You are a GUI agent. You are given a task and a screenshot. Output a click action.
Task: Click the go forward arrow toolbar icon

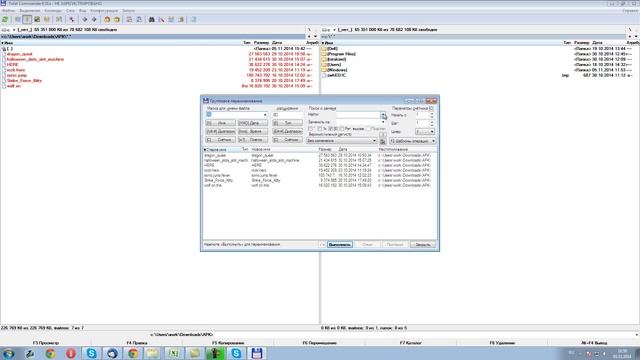(94, 19)
